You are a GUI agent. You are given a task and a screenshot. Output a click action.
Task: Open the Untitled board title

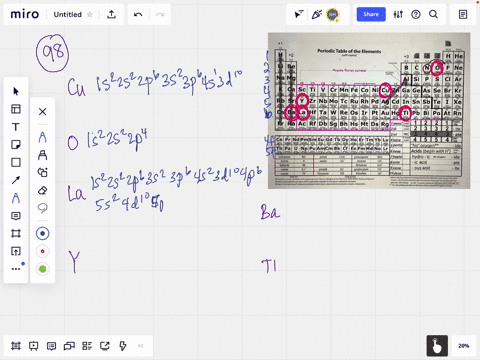point(68,15)
